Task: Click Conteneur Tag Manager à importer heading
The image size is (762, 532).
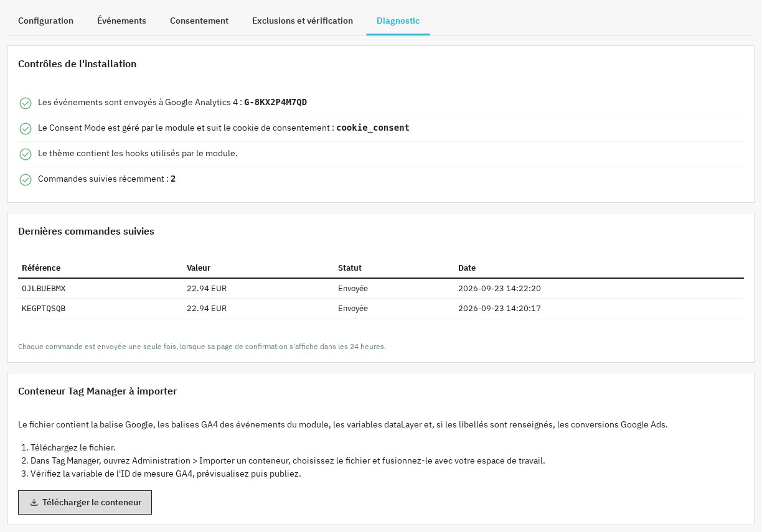Action: [97, 391]
